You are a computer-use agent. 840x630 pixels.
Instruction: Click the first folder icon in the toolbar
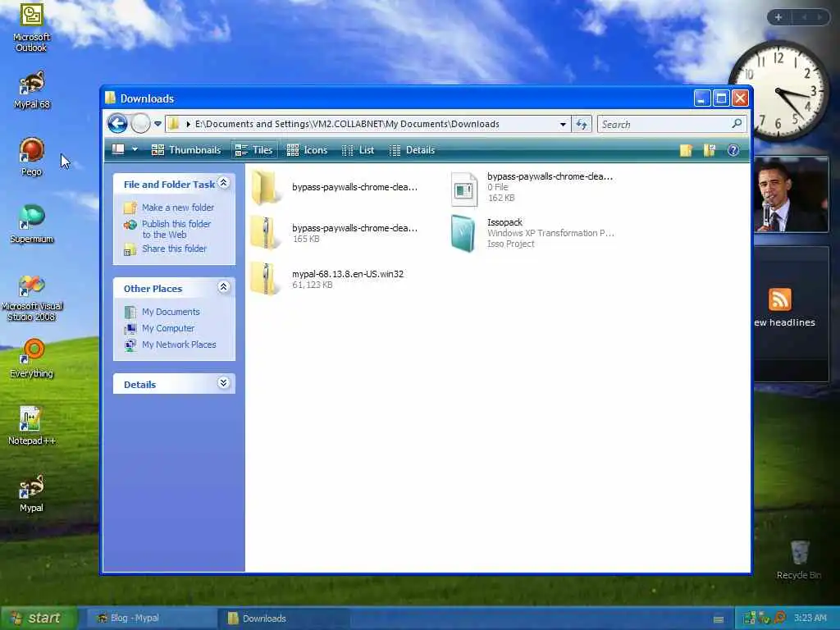pyautogui.click(x=686, y=150)
